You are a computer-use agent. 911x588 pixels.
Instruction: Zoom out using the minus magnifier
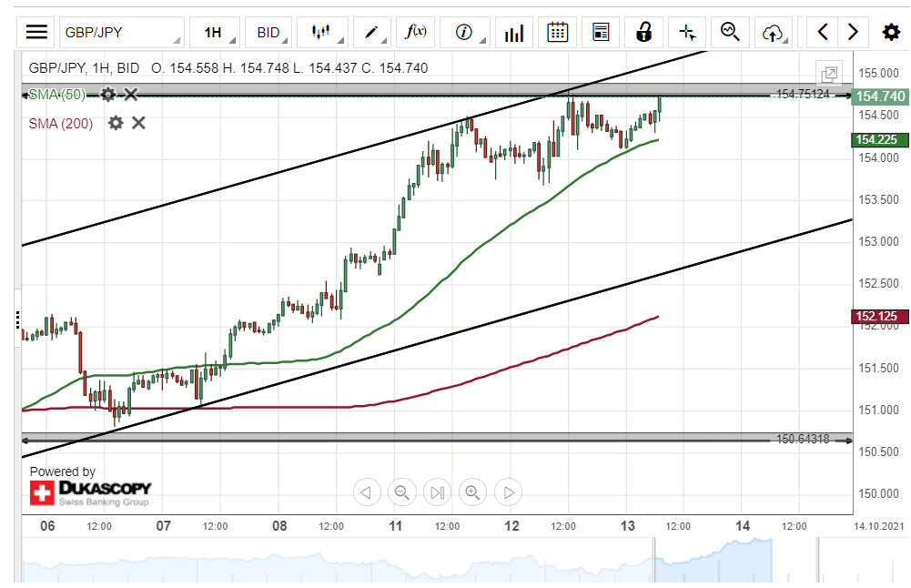tap(401, 492)
